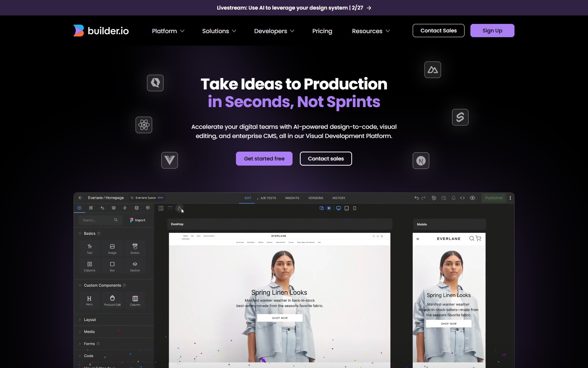Viewport: 588px width, 368px height.
Task: Expand the Layout section
Action: [x=114, y=319]
